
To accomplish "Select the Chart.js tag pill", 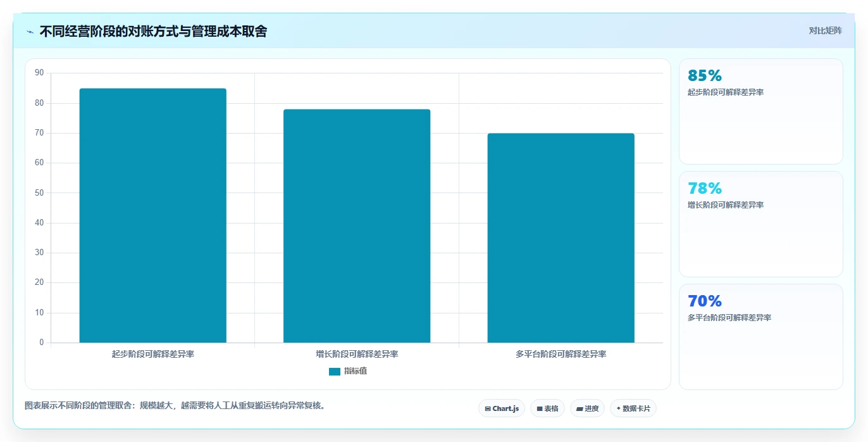I will point(502,408).
